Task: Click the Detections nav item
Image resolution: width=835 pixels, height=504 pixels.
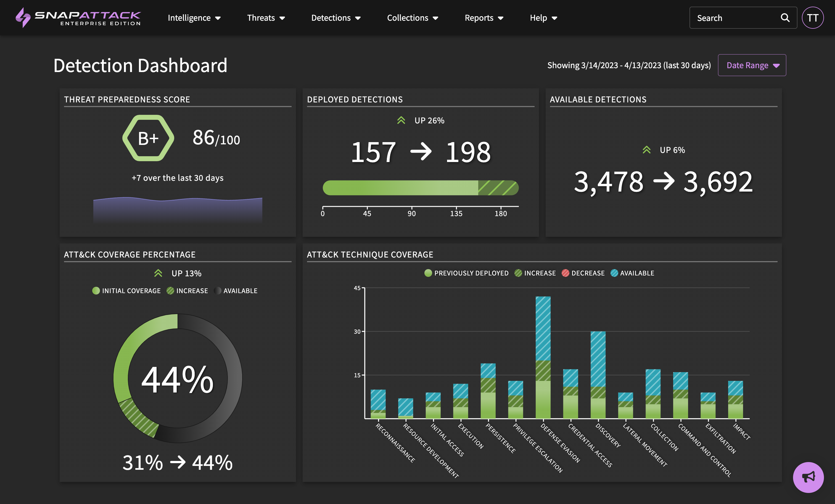Action: click(335, 18)
